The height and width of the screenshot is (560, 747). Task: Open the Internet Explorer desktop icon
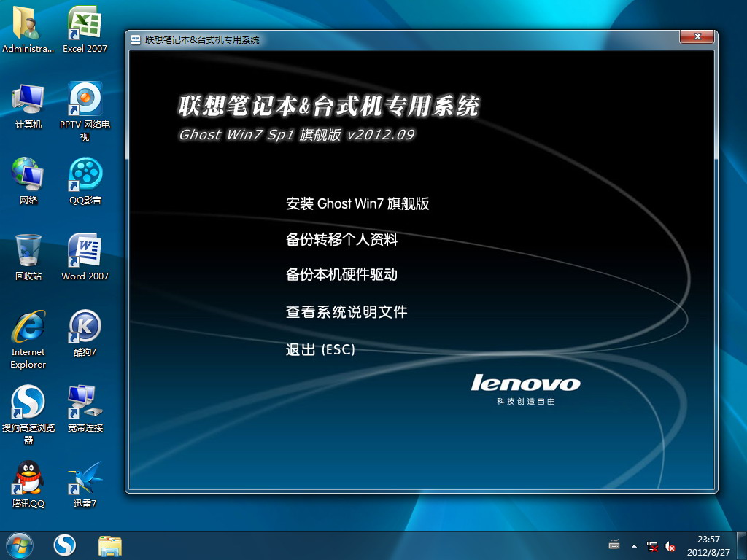28,339
